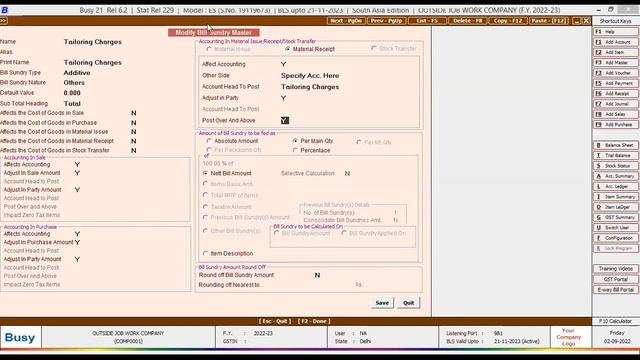This screenshot has height=360, width=640.
Task: Select the Stock Transfer radio button
Action: 374,49
